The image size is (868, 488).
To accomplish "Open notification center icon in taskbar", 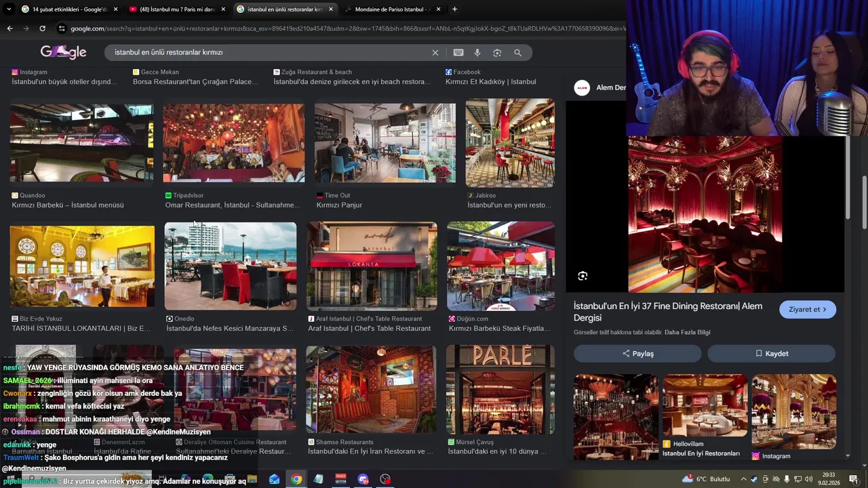I will click(853, 479).
